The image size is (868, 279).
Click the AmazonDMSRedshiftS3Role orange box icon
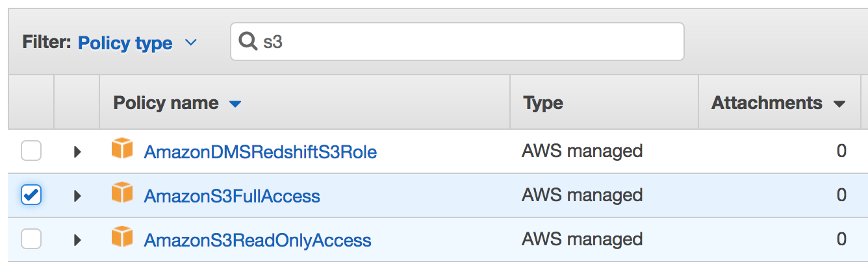pos(122,150)
